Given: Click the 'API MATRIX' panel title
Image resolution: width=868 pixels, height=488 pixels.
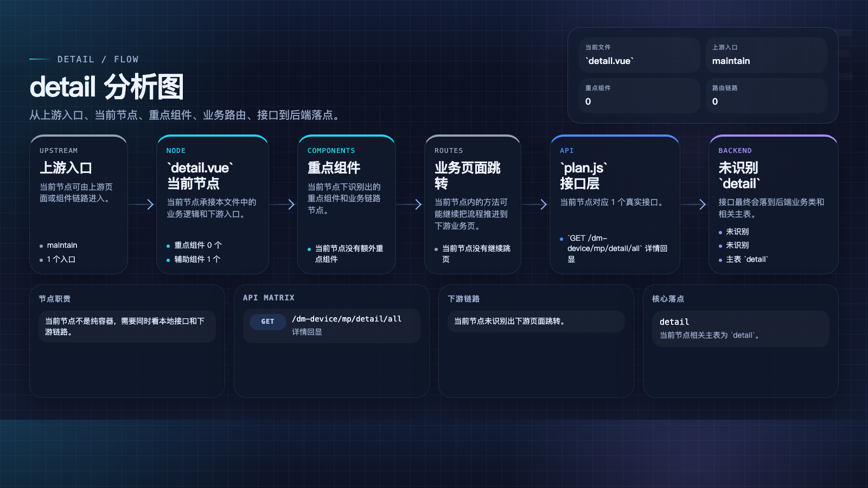Looking at the screenshot, I should click(x=269, y=298).
